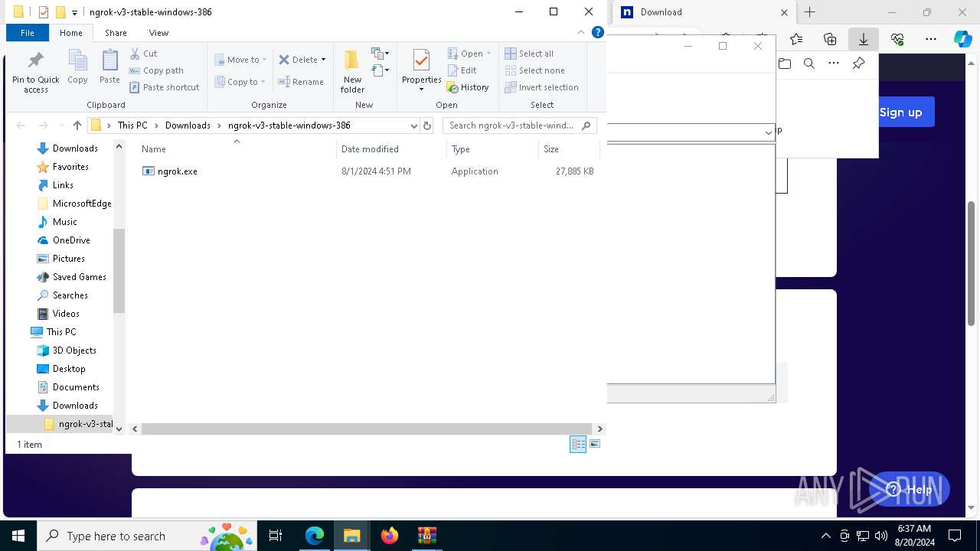Image resolution: width=980 pixels, height=551 pixels.
Task: Open Edge Favorites star icon
Action: (x=796, y=39)
